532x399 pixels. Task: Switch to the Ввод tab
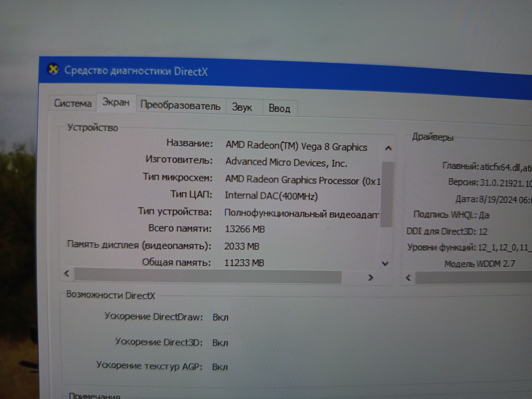[x=279, y=109]
